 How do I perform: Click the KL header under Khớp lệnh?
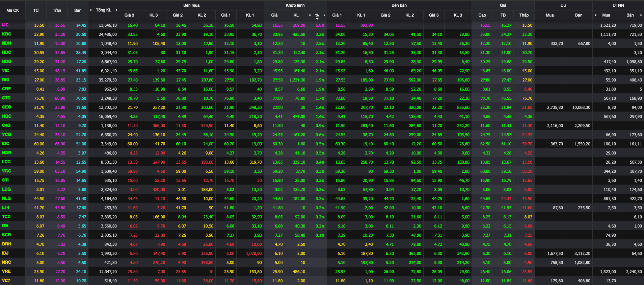[x=296, y=15]
